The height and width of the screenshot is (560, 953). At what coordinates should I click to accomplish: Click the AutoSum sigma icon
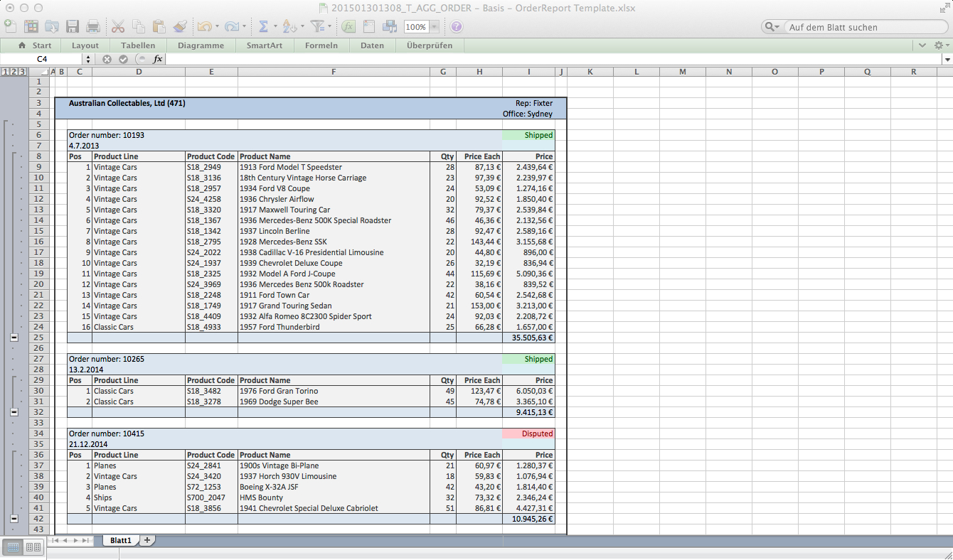(263, 27)
